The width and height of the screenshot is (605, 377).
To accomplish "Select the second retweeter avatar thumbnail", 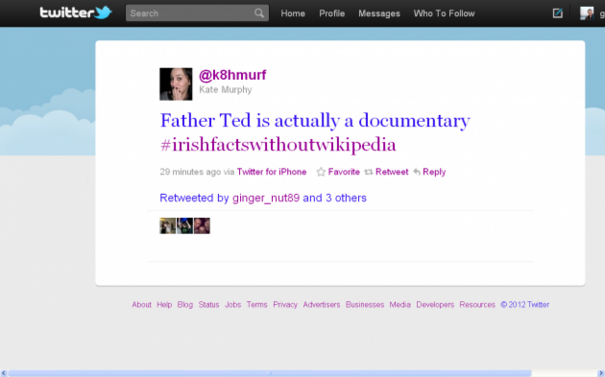I will coord(185,226).
